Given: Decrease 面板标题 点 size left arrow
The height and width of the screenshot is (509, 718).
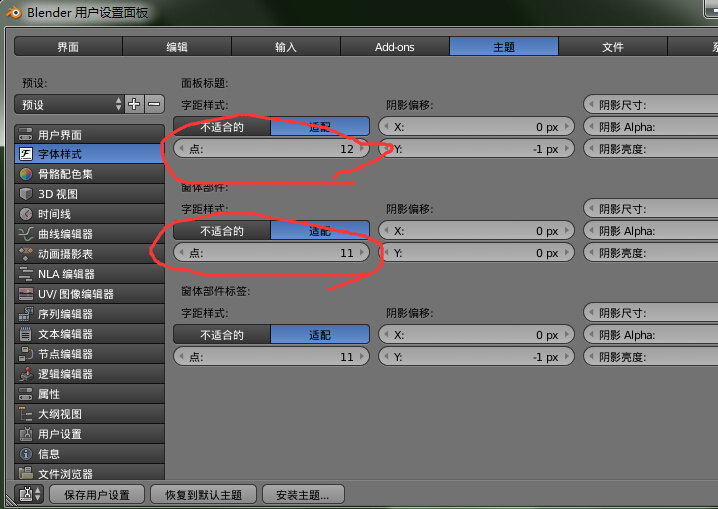Looking at the screenshot, I should coord(181,148).
